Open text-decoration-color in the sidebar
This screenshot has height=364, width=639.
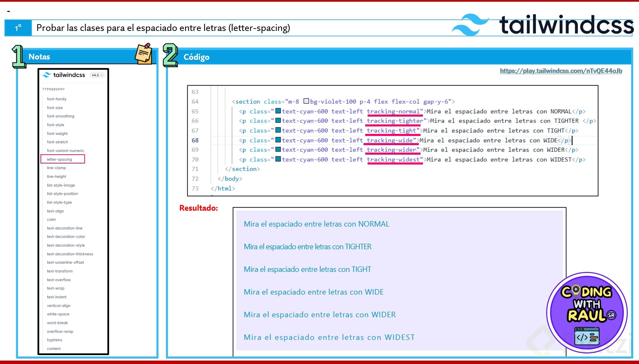(x=66, y=237)
